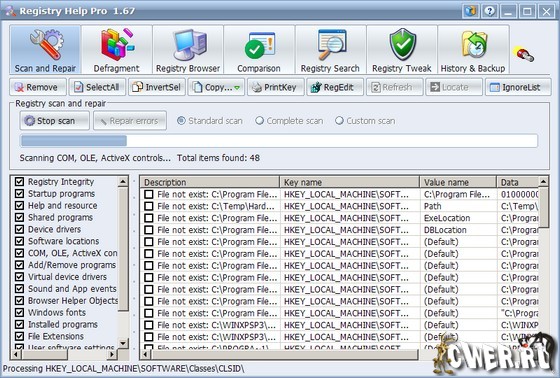Viewport: 560px width, 378px height.
Task: Open the Registry Browser
Action: [x=188, y=50]
